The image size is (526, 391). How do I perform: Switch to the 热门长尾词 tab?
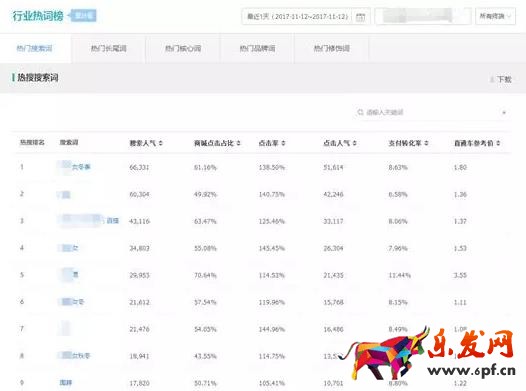108,49
